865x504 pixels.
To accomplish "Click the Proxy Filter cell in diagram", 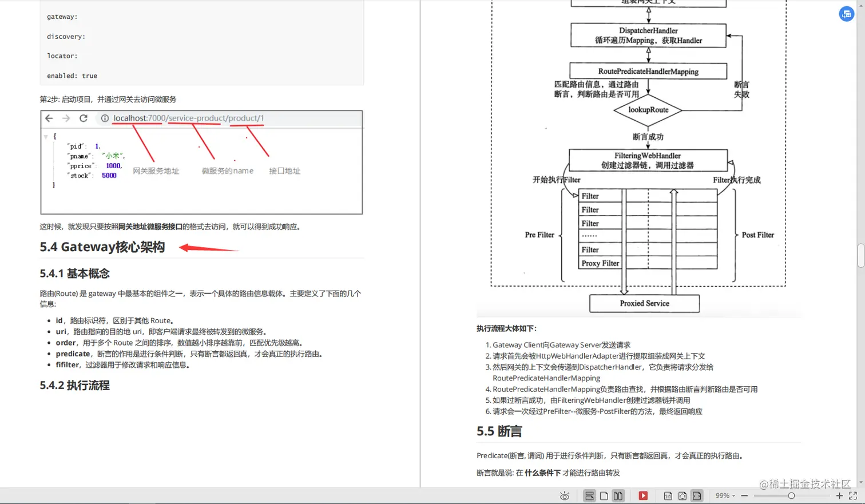I will [x=600, y=263].
